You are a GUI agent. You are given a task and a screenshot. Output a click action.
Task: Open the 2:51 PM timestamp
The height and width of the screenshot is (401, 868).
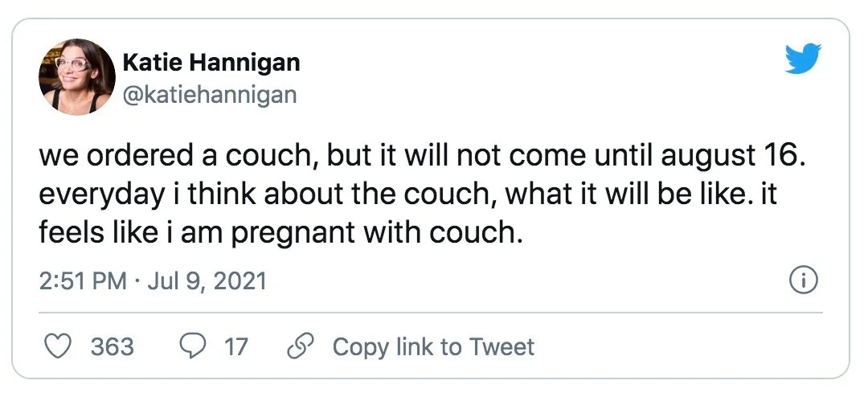[x=83, y=281]
